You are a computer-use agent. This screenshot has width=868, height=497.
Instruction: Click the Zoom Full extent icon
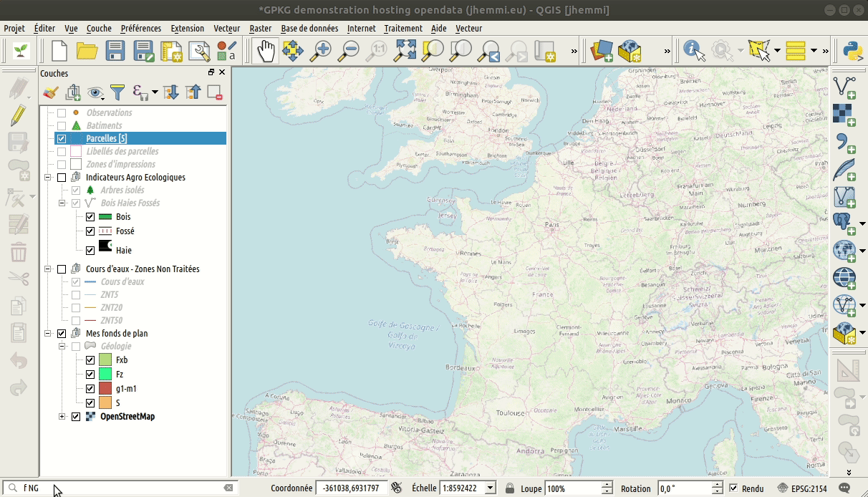pos(405,51)
